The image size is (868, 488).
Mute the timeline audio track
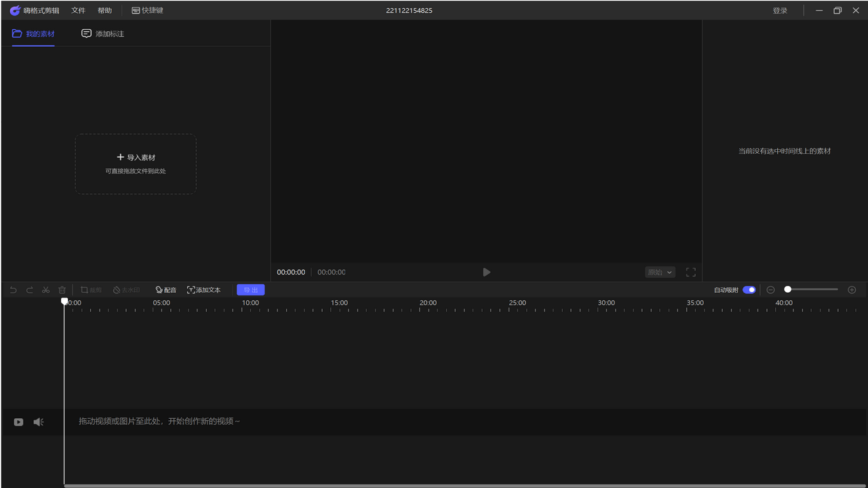(39, 422)
